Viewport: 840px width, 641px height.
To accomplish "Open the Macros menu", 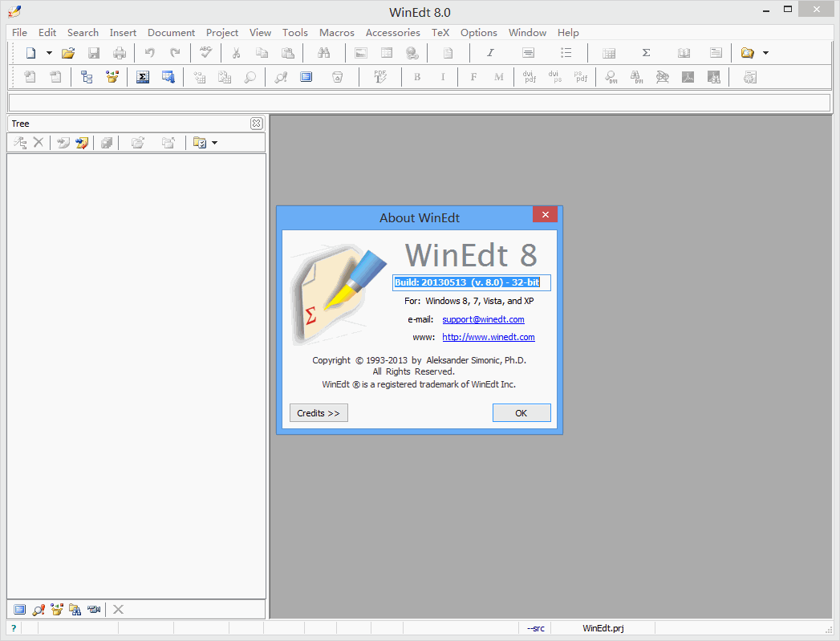I will pos(337,33).
